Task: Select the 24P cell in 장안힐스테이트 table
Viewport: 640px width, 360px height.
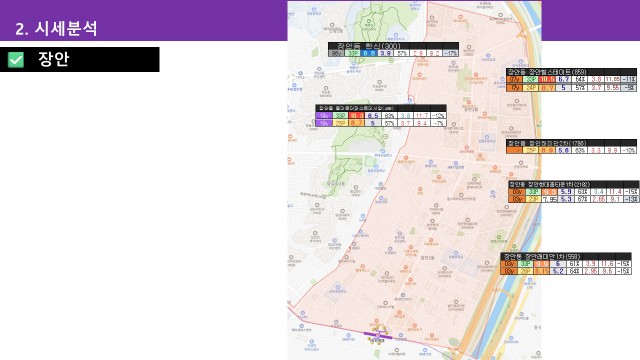Action: [531, 88]
